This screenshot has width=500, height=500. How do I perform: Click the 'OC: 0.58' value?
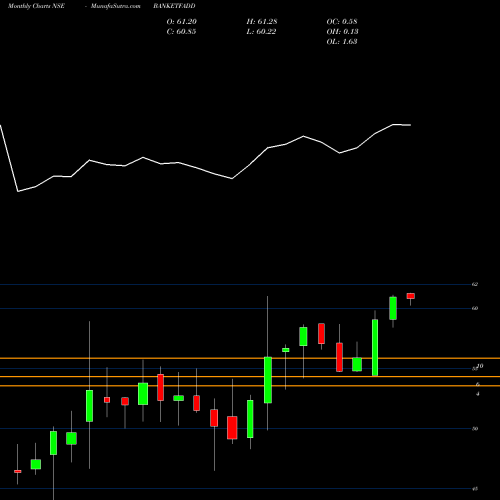coord(342,22)
